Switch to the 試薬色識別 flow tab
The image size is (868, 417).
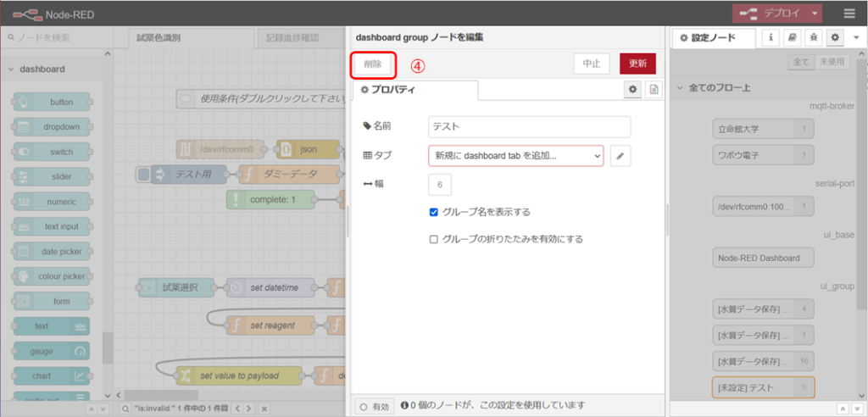(159, 38)
